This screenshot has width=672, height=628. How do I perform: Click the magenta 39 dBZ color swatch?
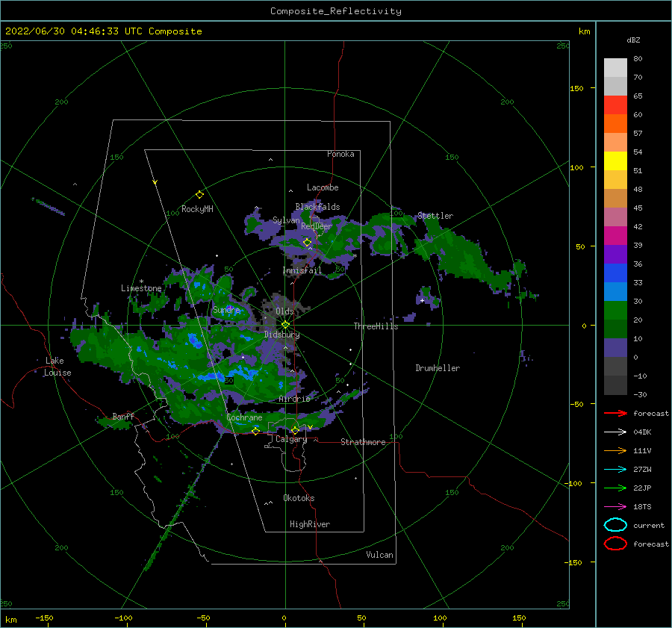point(615,235)
